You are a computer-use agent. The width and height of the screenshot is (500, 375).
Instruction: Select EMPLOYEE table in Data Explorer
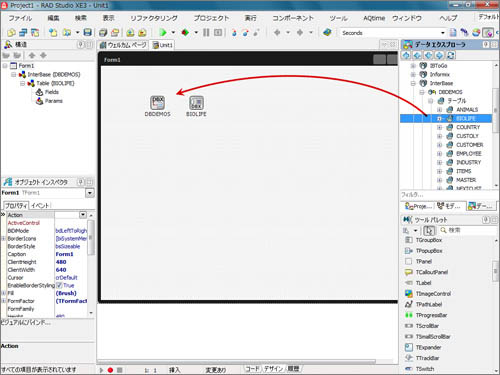(469, 154)
